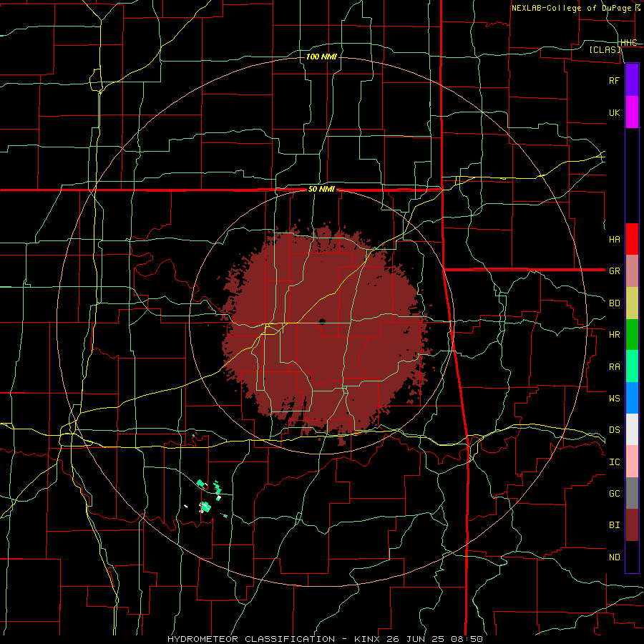This screenshot has width=644, height=644.
Task: Click the DS legend label
Action: pos(614,430)
